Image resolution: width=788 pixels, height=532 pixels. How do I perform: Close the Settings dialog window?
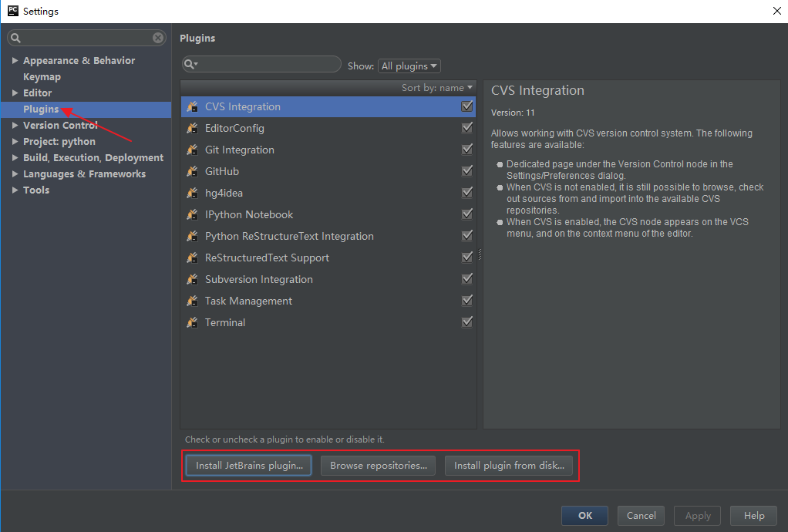[776, 11]
